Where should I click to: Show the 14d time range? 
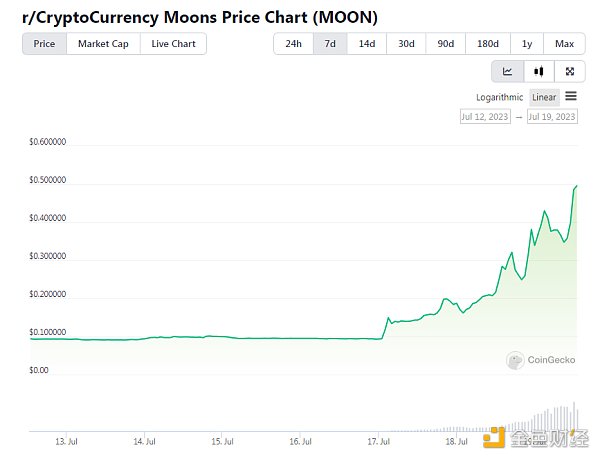click(367, 44)
